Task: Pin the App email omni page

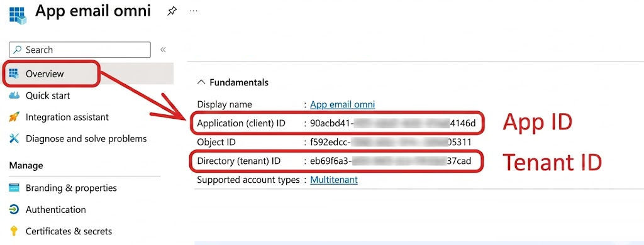Action: 172,11
